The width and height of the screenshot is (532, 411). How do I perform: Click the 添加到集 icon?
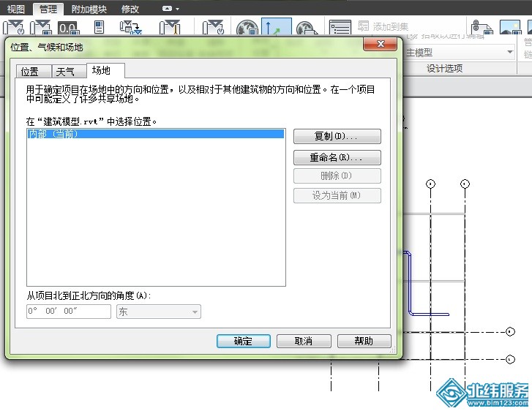364,26
